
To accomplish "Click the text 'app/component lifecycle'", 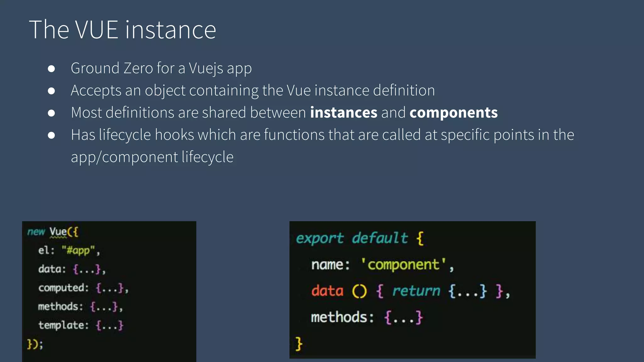I will coord(152,157).
